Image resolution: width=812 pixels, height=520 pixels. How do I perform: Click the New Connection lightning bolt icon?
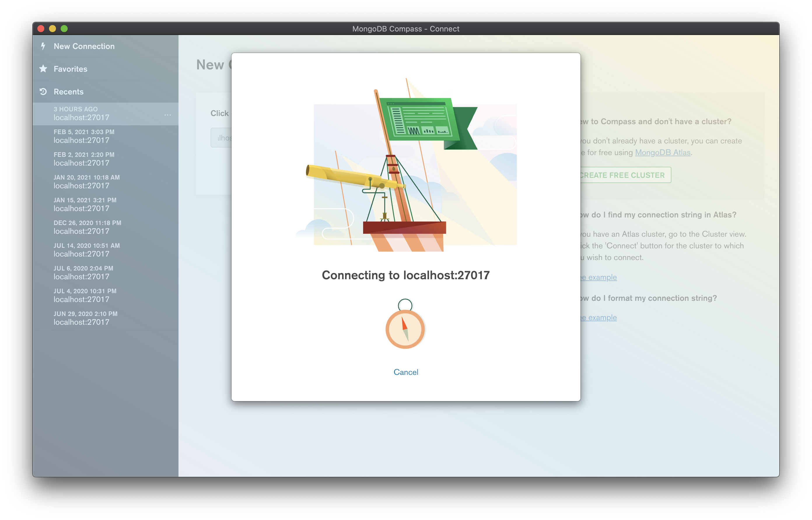pyautogui.click(x=43, y=46)
